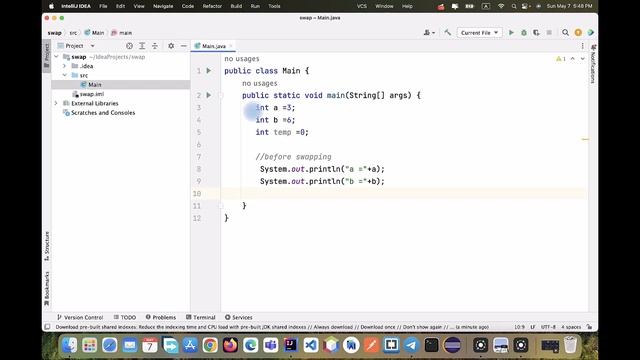Close the Main.java editor tab

point(231,46)
